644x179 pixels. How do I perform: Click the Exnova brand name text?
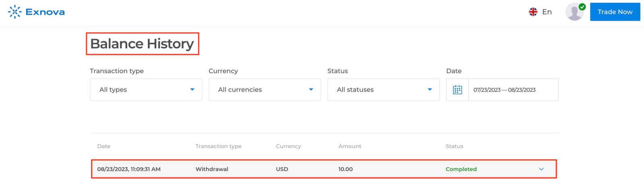click(45, 12)
